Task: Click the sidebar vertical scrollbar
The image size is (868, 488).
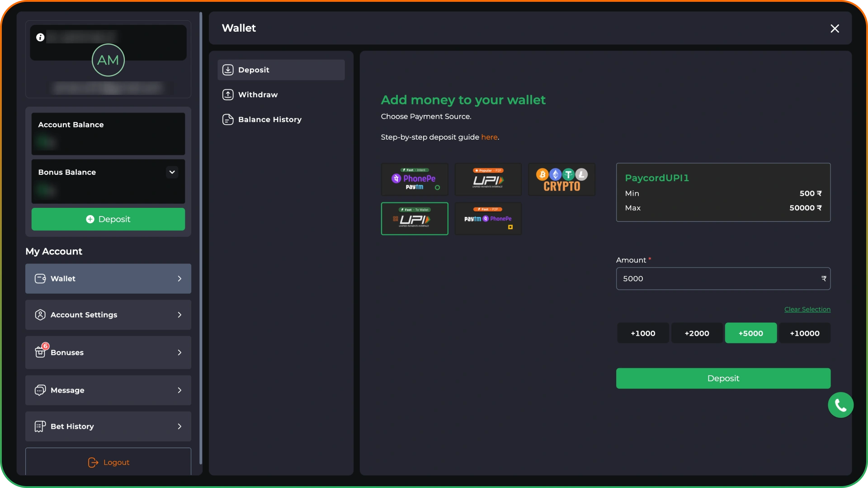Action: [201, 239]
